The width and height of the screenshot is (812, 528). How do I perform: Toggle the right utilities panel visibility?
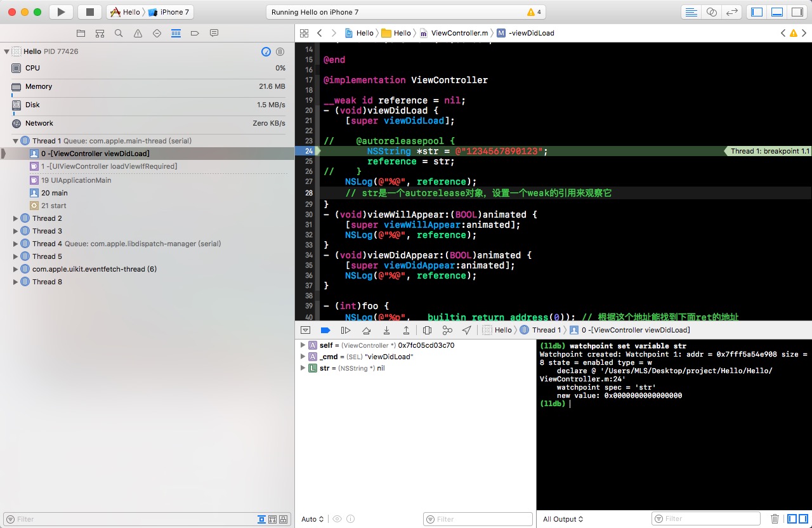[797, 12]
